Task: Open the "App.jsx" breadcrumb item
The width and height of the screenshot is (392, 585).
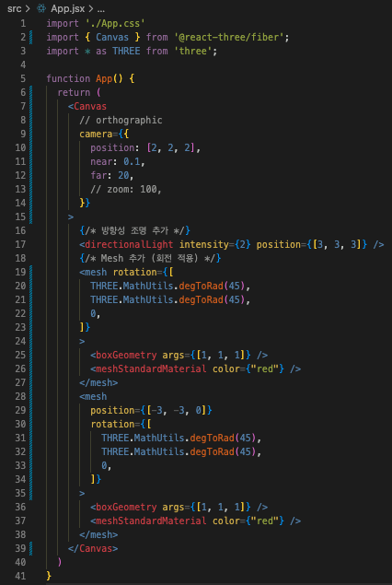Action: [68, 8]
